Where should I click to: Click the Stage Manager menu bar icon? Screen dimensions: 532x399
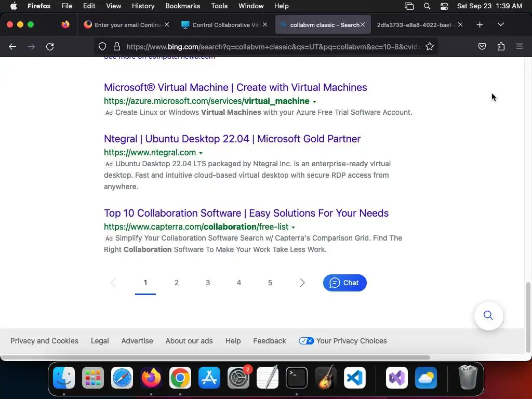[409, 6]
